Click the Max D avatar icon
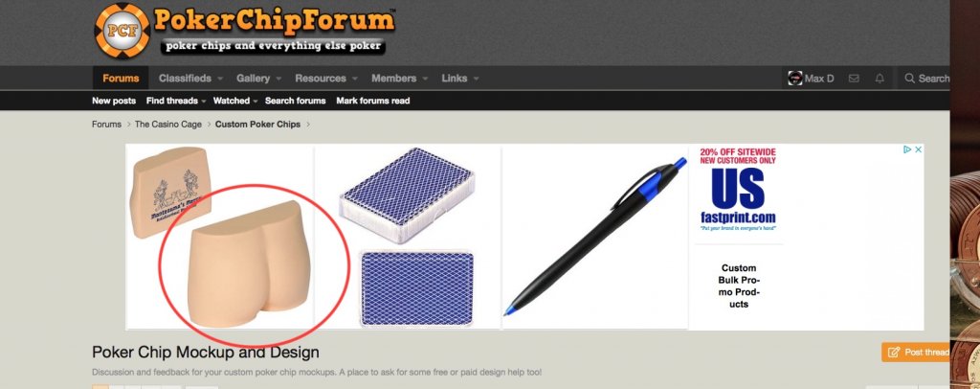This screenshot has height=389, width=980. pos(795,79)
